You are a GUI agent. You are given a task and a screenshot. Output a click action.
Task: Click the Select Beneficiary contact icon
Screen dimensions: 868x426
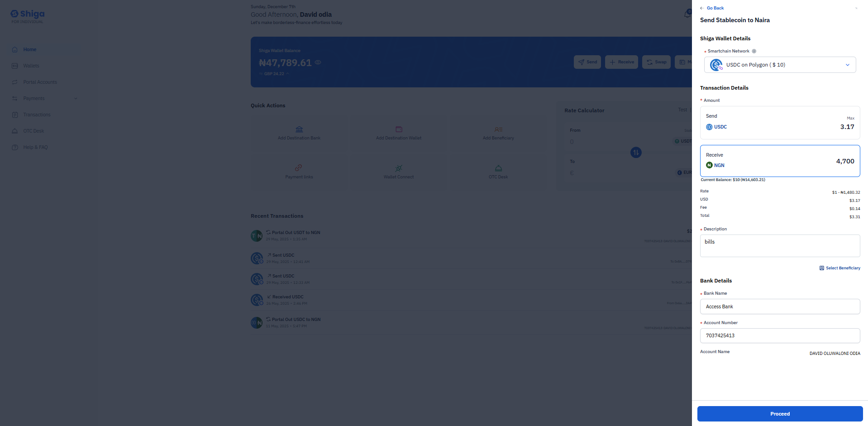point(821,268)
